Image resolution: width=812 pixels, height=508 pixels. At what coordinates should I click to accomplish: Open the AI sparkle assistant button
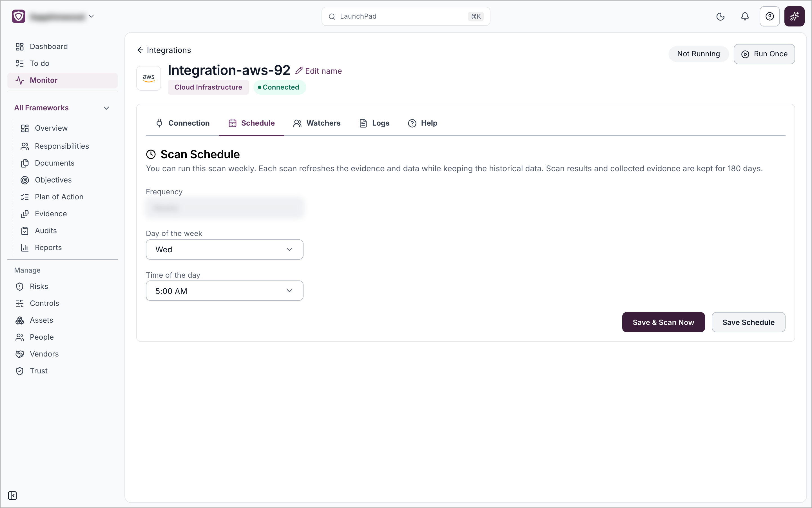(x=794, y=16)
